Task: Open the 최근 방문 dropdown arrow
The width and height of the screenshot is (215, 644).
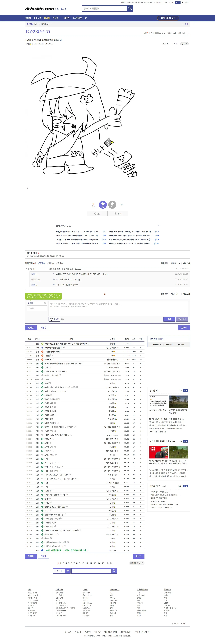Action: click(x=35, y=24)
